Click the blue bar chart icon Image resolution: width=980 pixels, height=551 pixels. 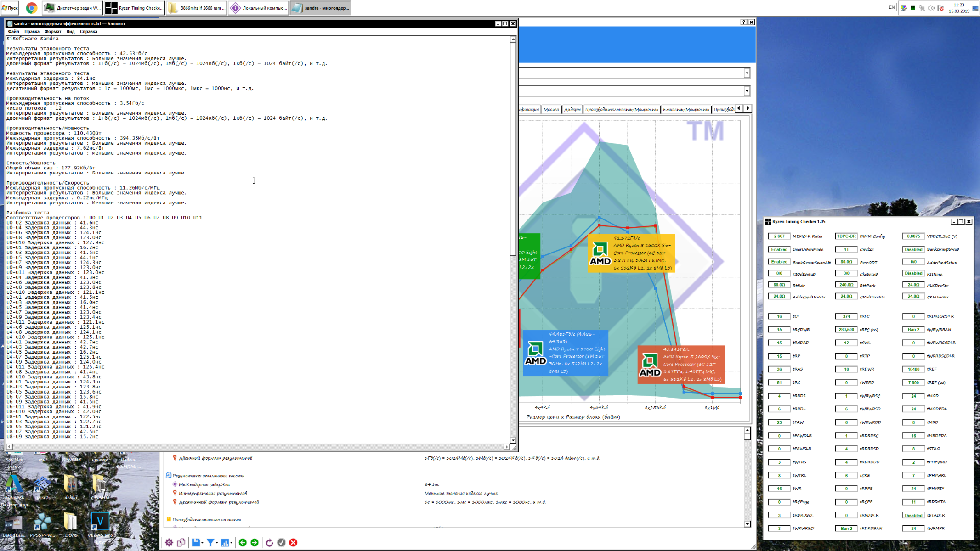click(x=225, y=543)
